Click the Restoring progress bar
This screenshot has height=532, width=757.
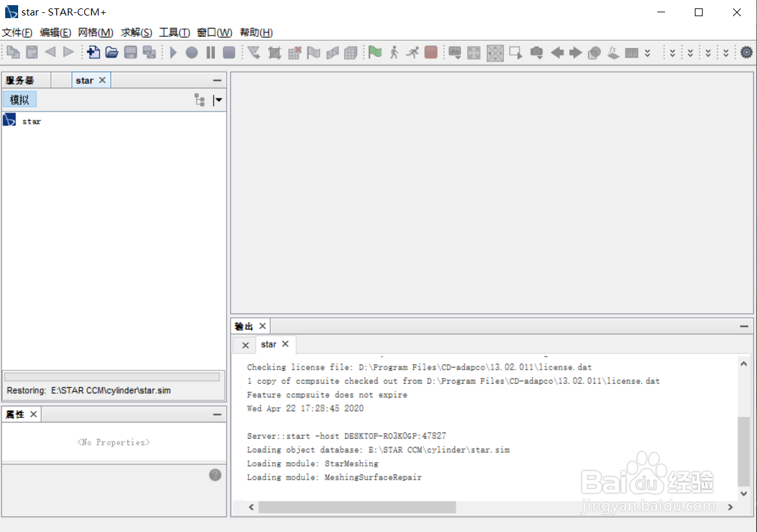(112, 377)
